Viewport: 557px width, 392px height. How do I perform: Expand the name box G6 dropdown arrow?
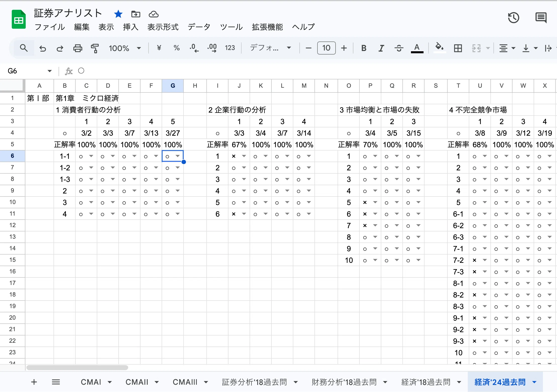click(50, 71)
